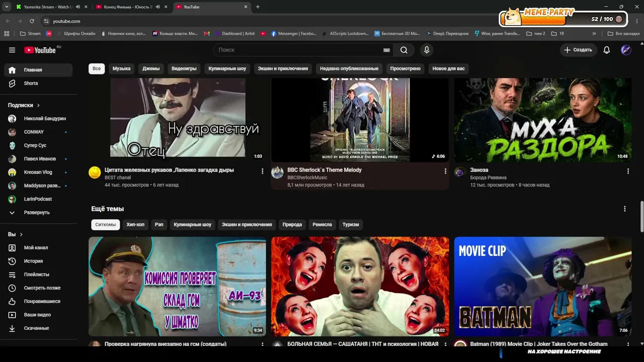Open options menu for Заноза video

point(628,171)
